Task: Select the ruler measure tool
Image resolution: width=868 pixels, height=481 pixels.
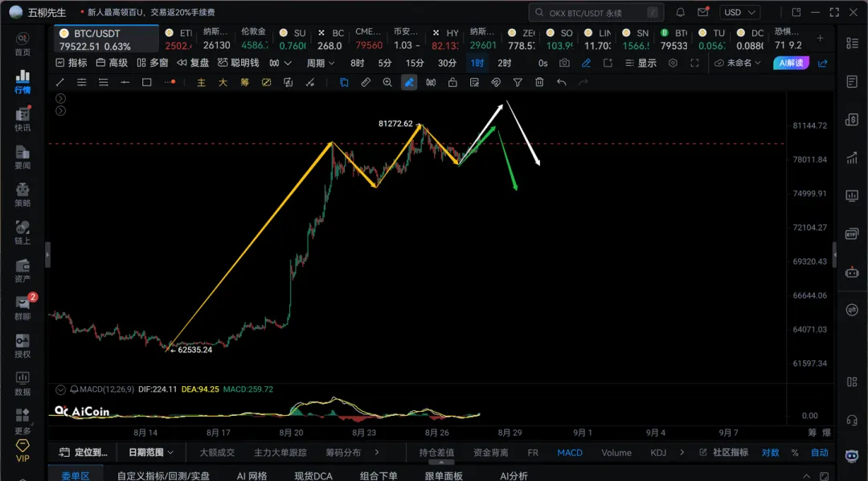Action: point(366,83)
